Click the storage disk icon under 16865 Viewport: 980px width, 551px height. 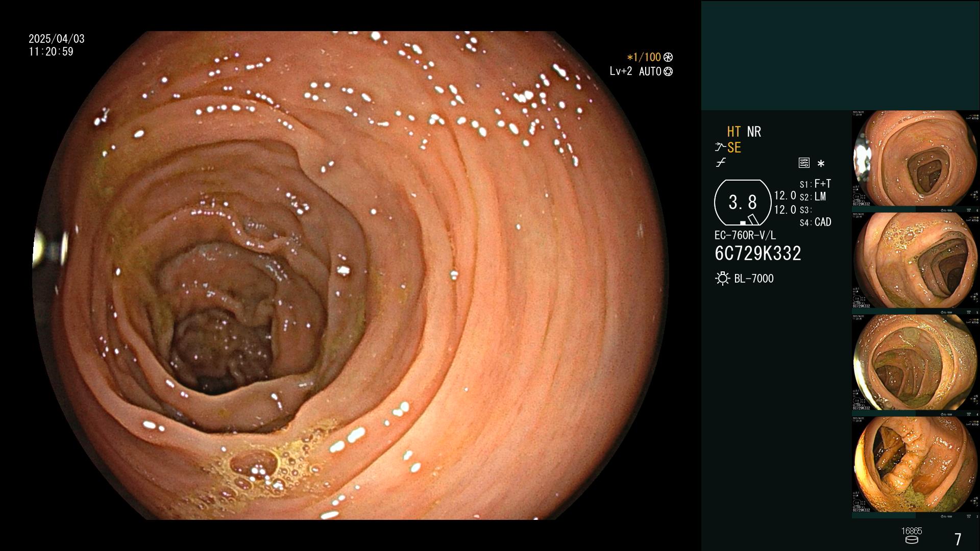[x=911, y=540]
